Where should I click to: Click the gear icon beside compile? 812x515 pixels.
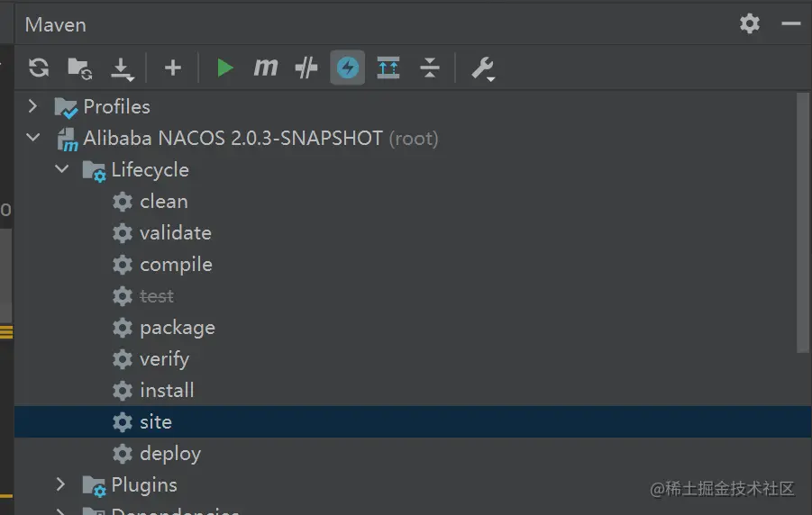[x=123, y=265]
